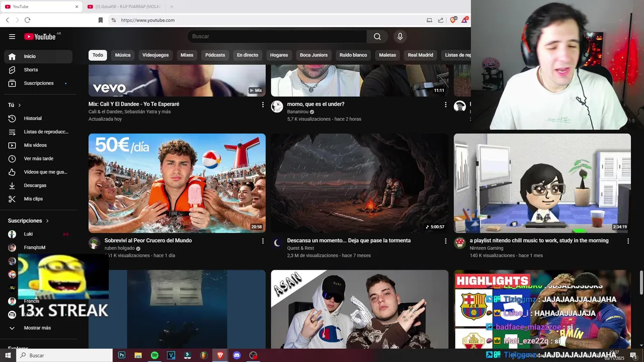Expand the Tú section chevron
This screenshot has width=644, height=362.
(20, 105)
